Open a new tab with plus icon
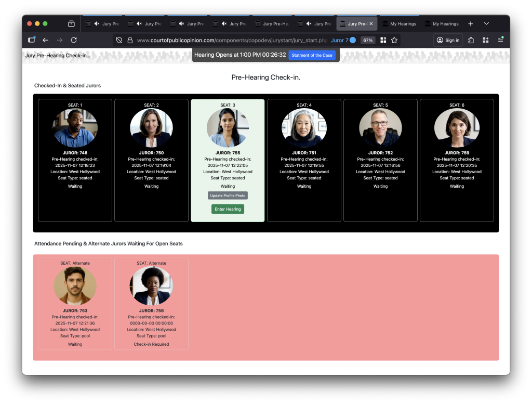The image size is (532, 404). (x=470, y=24)
